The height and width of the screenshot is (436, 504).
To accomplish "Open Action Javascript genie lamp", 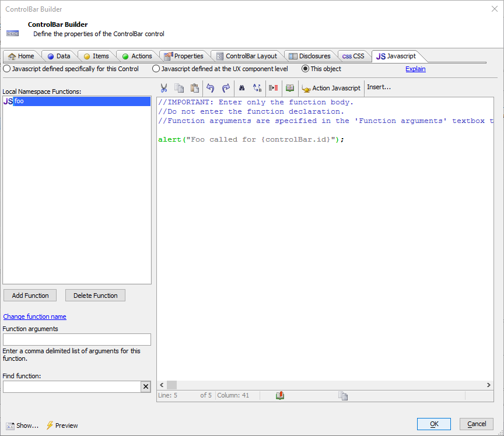I will tap(331, 88).
